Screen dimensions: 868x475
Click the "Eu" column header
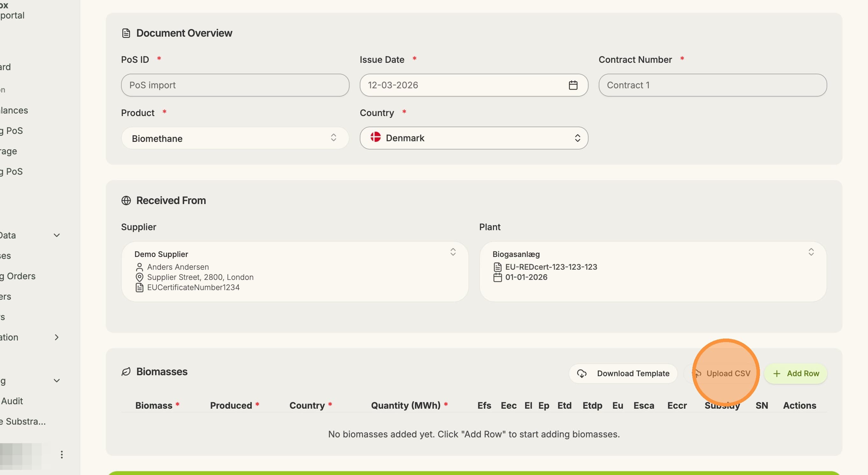tap(618, 405)
